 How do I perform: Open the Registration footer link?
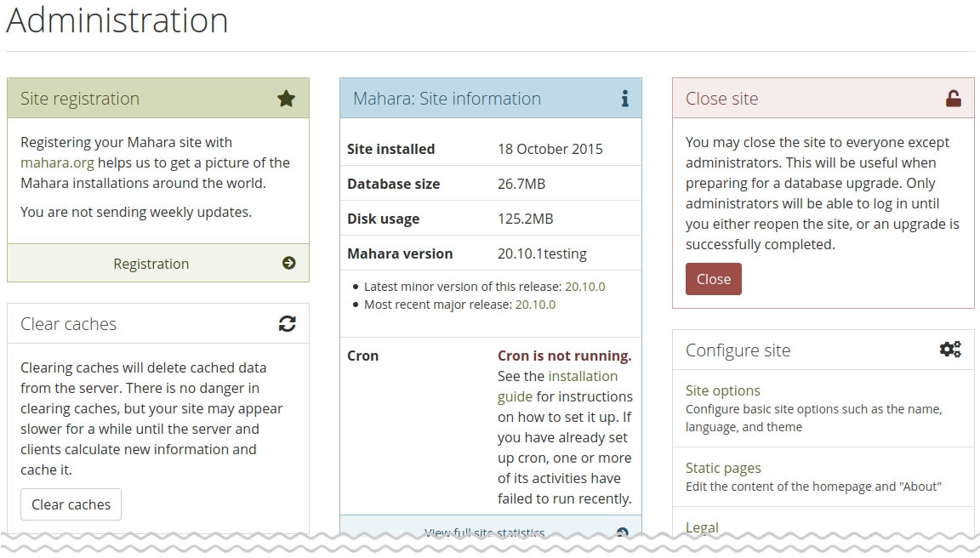pyautogui.click(x=151, y=264)
